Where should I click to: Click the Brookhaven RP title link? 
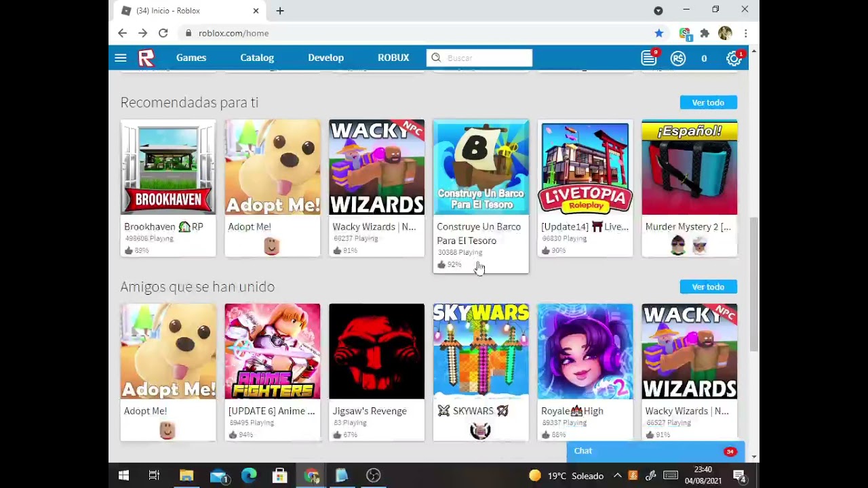163,227
